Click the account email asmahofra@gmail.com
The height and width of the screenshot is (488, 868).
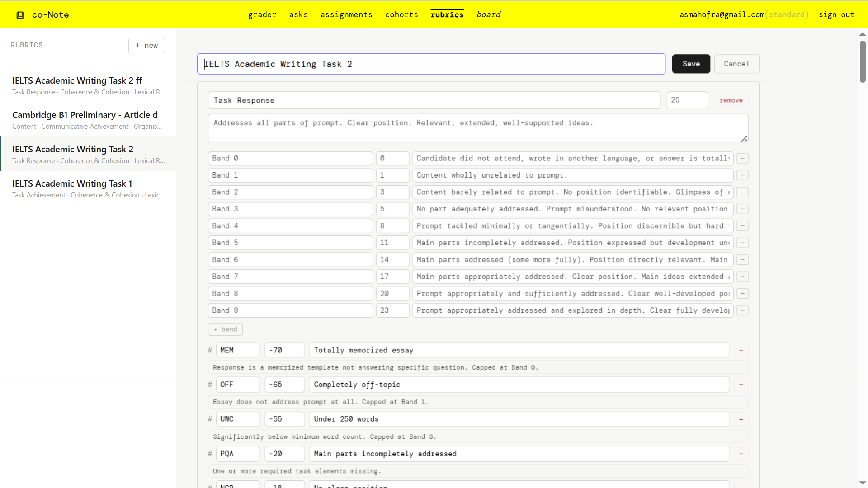(722, 15)
